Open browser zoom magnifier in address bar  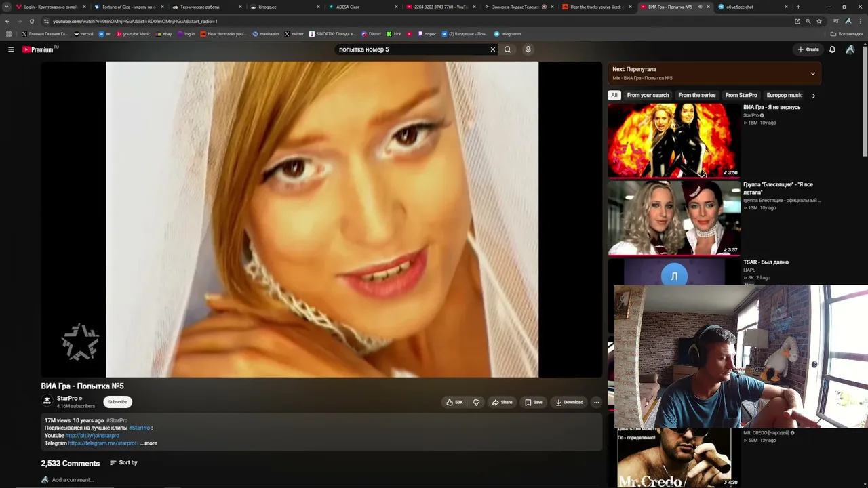pyautogui.click(x=808, y=21)
